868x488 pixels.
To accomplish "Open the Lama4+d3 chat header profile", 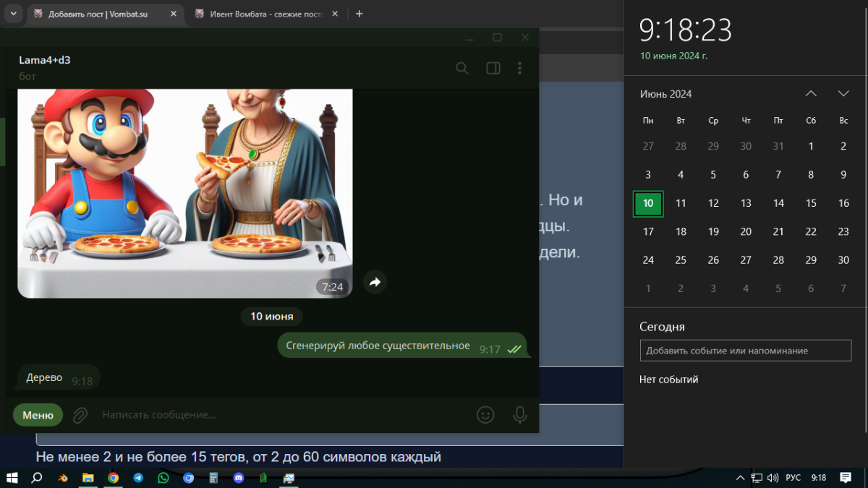I will (45, 67).
